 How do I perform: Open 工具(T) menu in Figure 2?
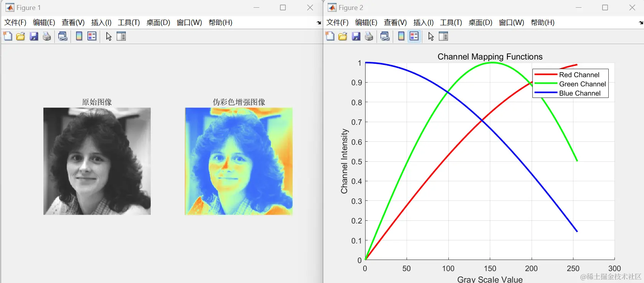point(451,23)
